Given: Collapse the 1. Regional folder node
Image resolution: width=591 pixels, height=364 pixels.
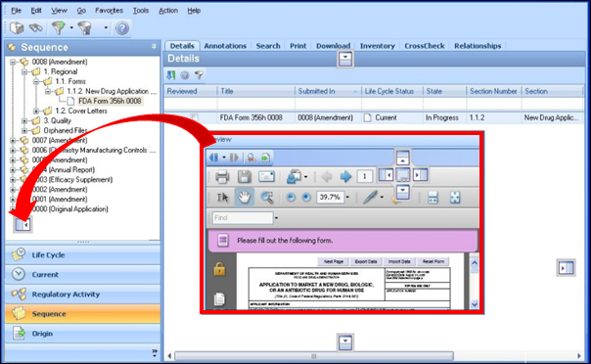Looking at the screenshot, I should pyautogui.click(x=24, y=71).
